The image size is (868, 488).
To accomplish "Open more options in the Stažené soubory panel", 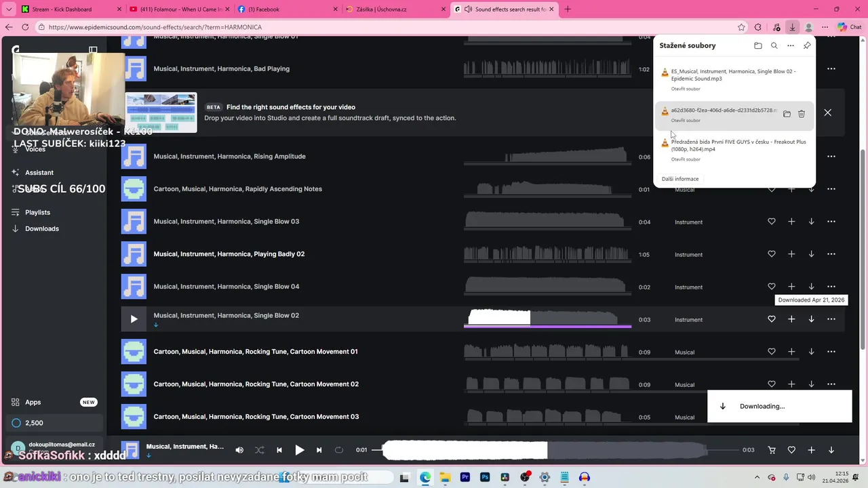I will point(791,45).
